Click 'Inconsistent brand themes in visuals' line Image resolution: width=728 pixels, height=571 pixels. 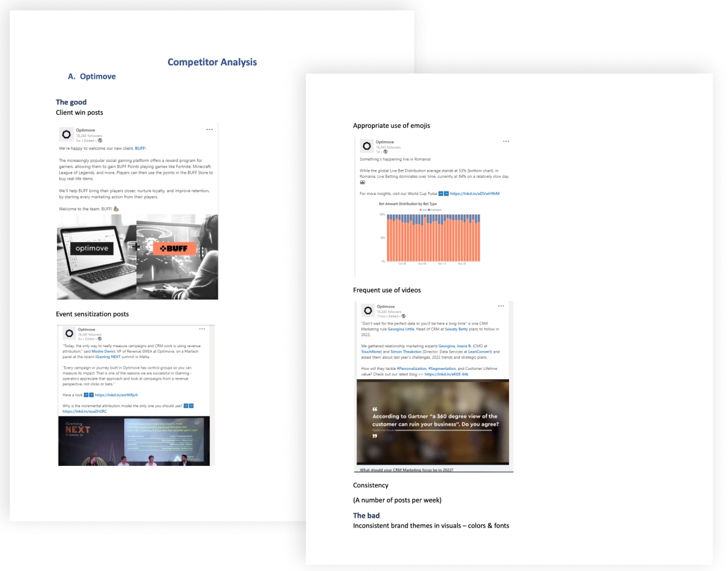pos(431,526)
